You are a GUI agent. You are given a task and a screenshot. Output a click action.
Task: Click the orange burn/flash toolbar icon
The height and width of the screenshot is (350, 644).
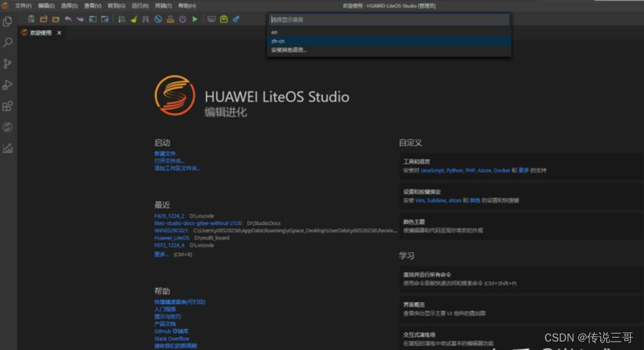(170, 19)
